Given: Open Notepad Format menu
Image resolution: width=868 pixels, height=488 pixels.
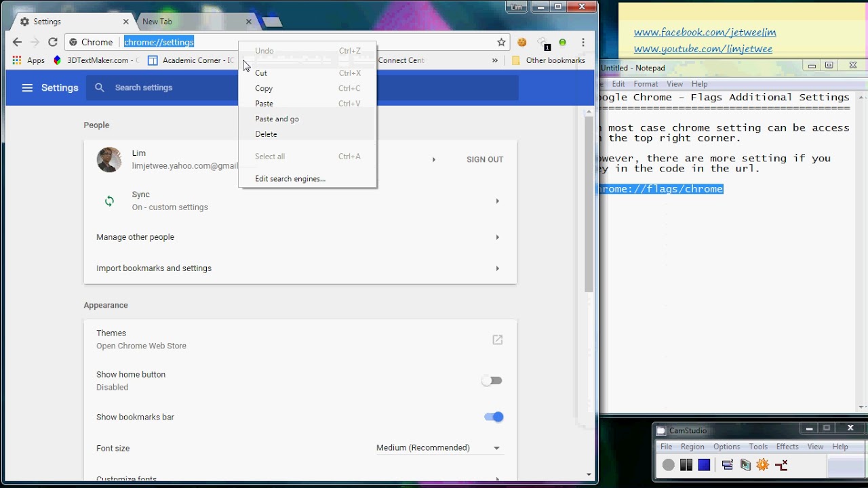Looking at the screenshot, I should [646, 84].
